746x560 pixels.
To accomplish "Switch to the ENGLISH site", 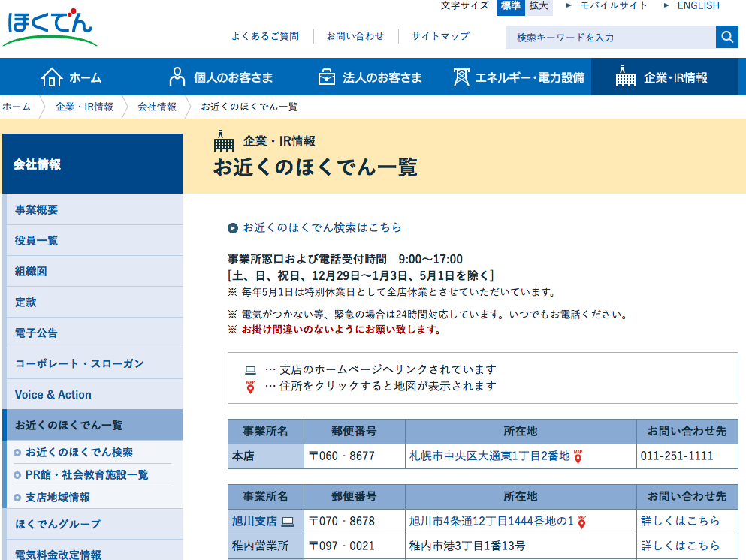I will (x=698, y=6).
